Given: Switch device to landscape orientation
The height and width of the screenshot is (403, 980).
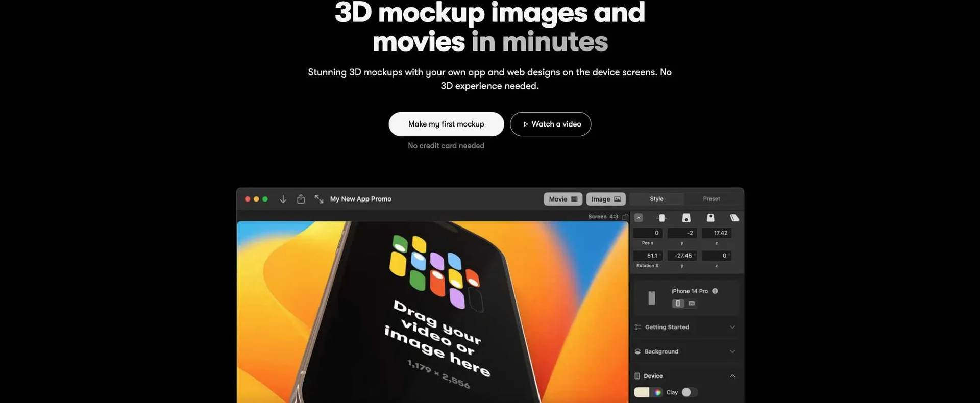Looking at the screenshot, I should click(692, 304).
